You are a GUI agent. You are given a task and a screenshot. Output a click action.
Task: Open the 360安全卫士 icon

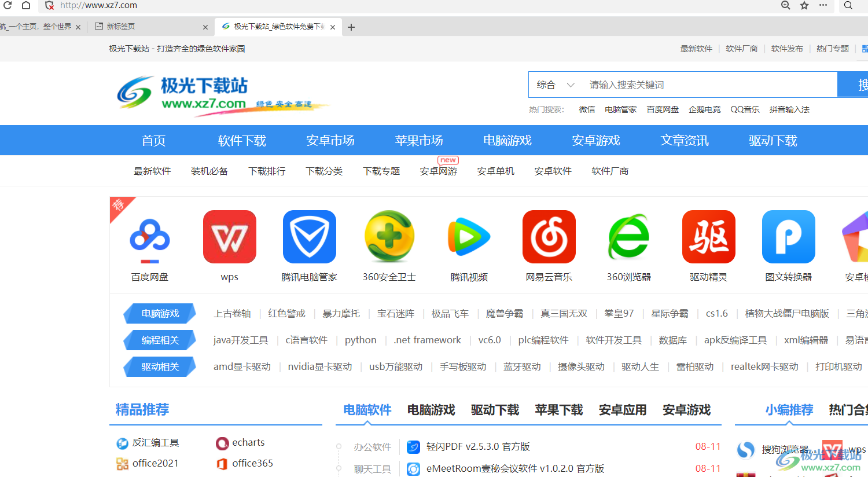click(x=389, y=237)
